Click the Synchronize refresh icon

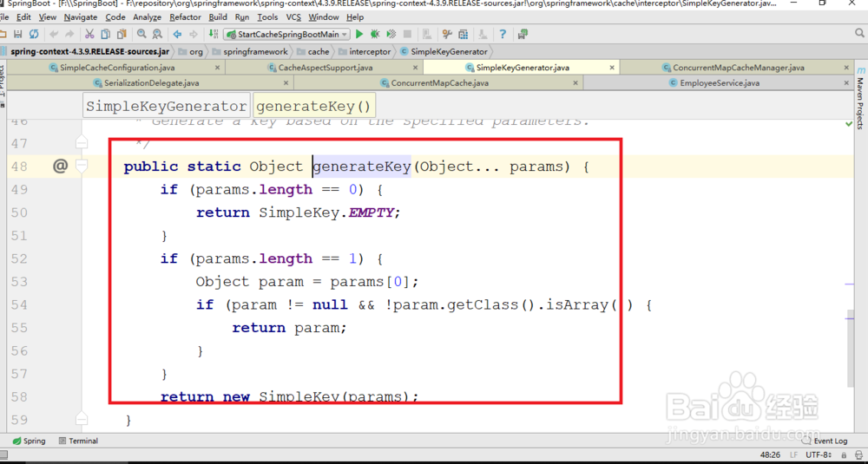click(x=34, y=35)
